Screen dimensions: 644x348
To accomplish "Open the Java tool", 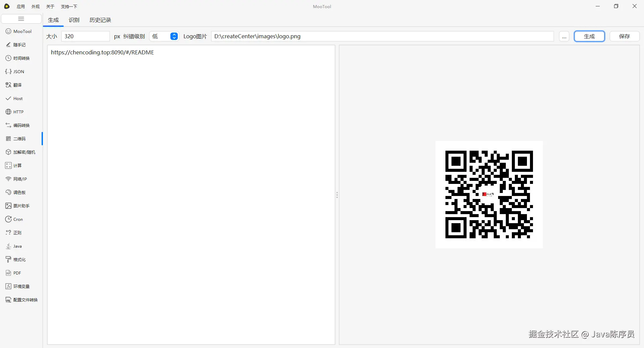I will click(x=21, y=246).
